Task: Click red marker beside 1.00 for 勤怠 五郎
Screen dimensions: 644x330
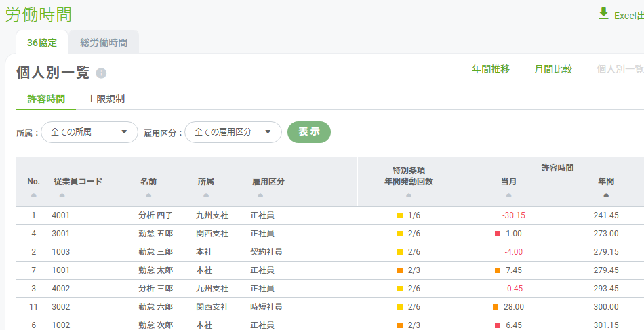Action: coord(498,234)
